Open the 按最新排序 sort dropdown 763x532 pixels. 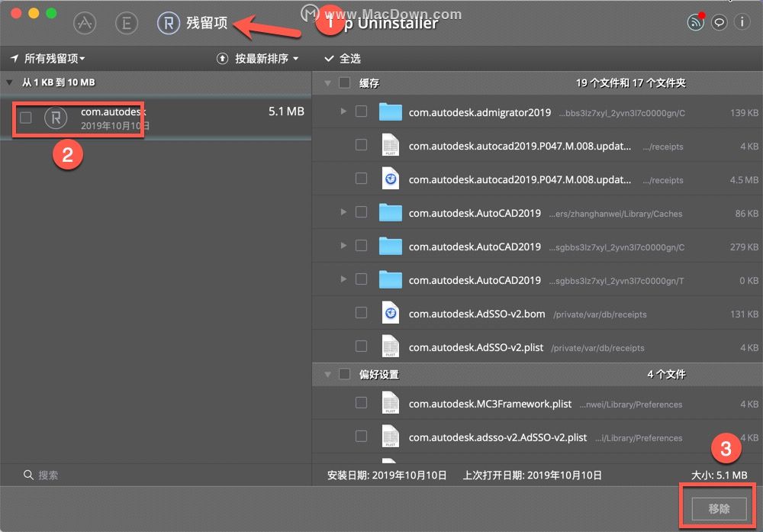click(266, 59)
